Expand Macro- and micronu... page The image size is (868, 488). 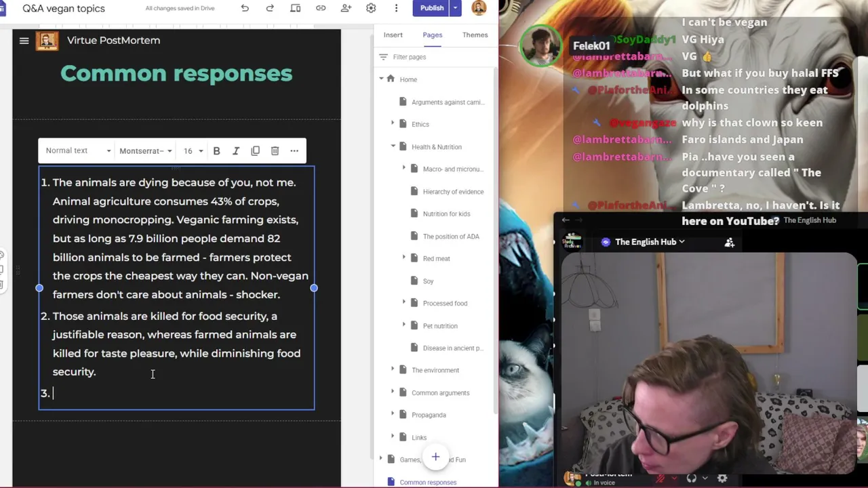pos(404,169)
